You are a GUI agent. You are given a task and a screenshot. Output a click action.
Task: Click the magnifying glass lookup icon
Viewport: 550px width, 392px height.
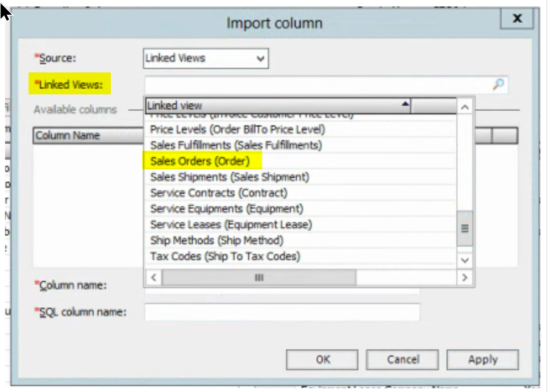click(499, 84)
